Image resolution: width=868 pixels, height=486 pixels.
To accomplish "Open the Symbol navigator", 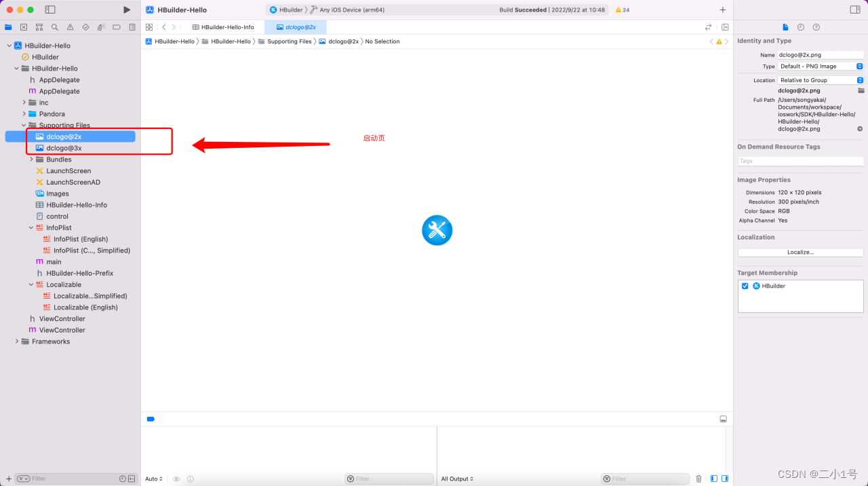I will pyautogui.click(x=39, y=27).
